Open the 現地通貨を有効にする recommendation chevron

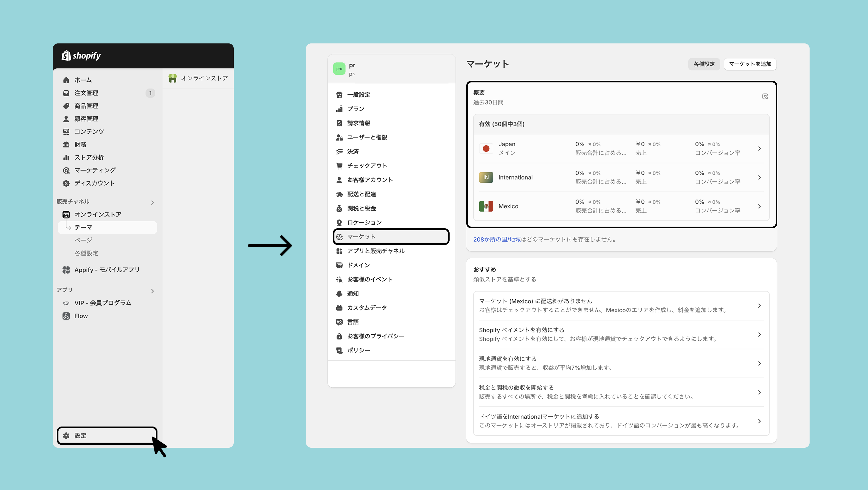[x=759, y=363]
